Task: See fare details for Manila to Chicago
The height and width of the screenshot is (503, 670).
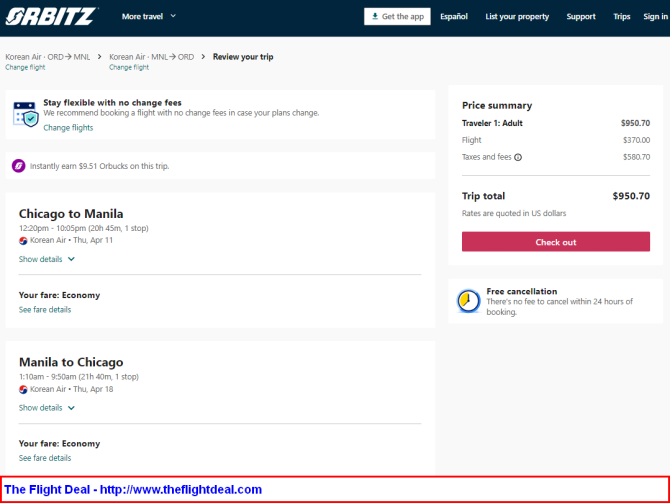Action: 45,458
